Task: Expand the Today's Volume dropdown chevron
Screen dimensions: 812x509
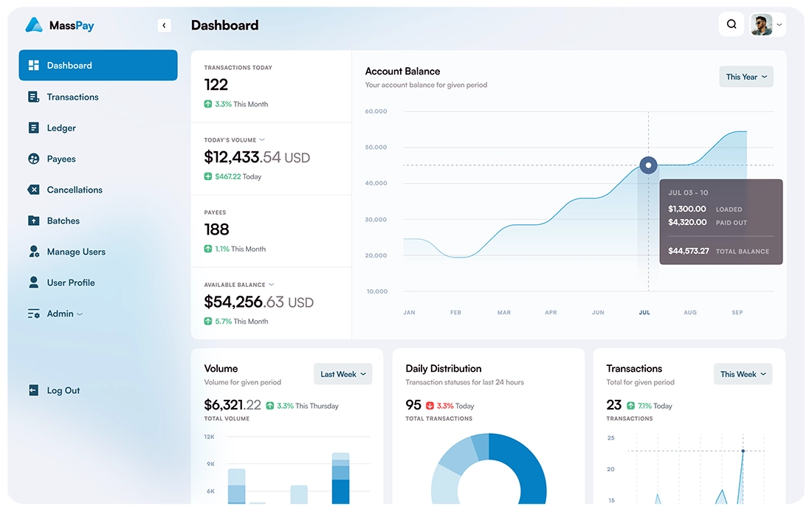Action: click(262, 139)
